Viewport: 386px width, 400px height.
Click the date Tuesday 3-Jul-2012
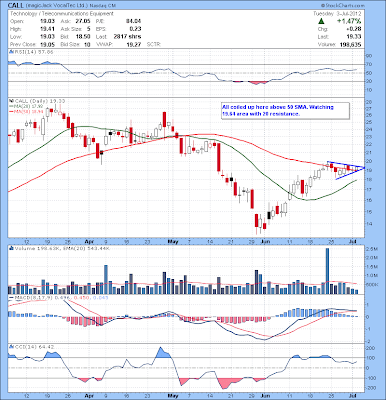[337, 14]
